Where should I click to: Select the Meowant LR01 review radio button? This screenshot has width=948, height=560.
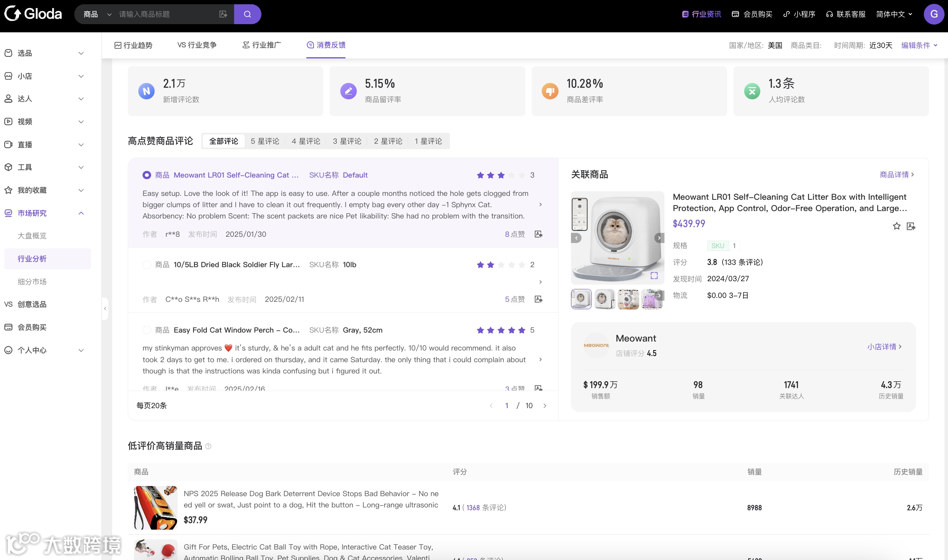pos(147,175)
